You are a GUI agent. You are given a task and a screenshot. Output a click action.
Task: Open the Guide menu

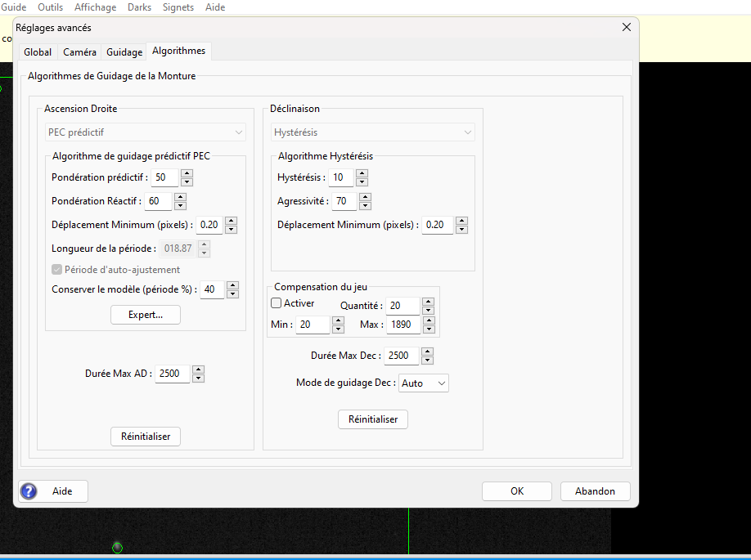point(13,7)
